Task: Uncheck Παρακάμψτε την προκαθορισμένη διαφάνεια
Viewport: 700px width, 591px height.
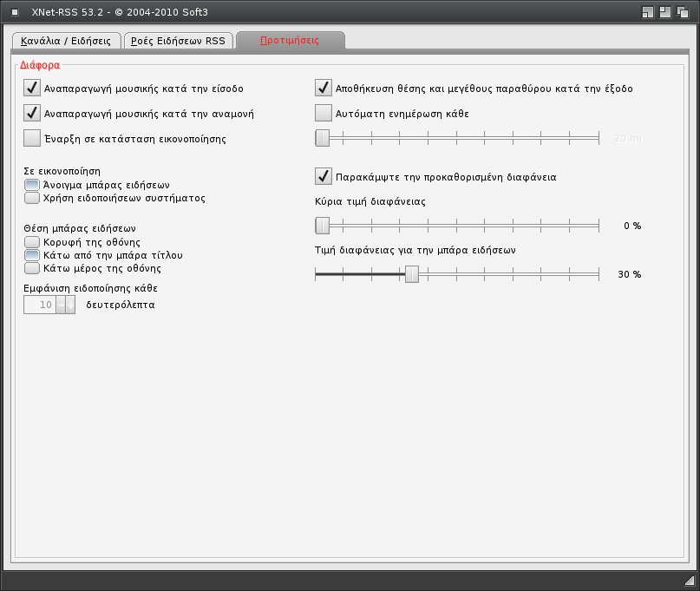Action: [x=323, y=176]
